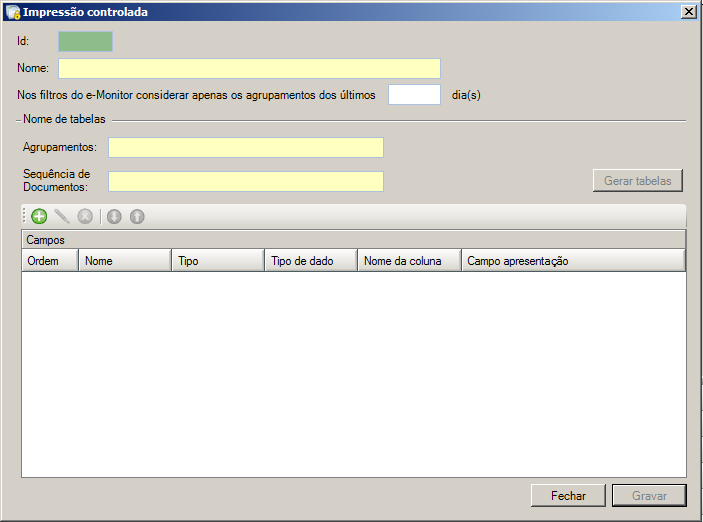This screenshot has height=522, width=703.
Task: Click the Tipo de dado column header
Action: pyautogui.click(x=311, y=261)
